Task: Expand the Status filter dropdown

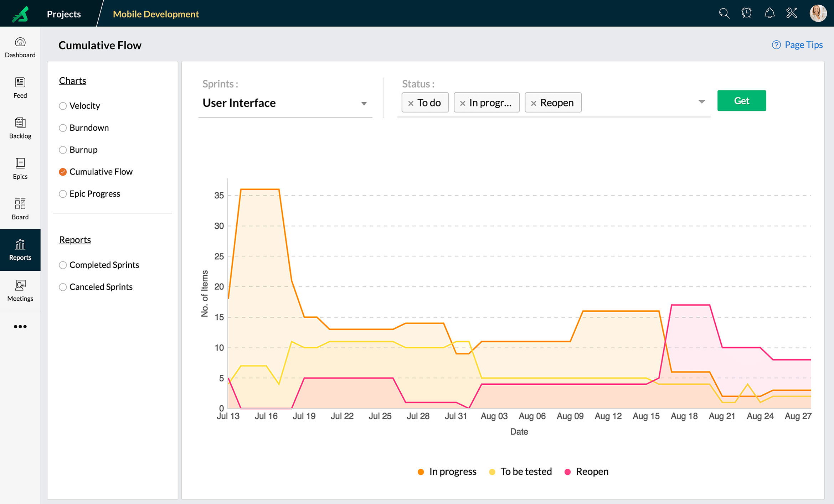Action: (701, 102)
